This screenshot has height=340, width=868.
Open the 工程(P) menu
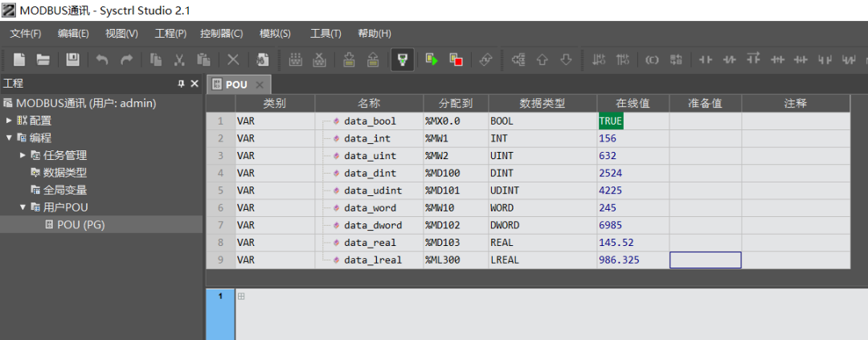(x=170, y=34)
